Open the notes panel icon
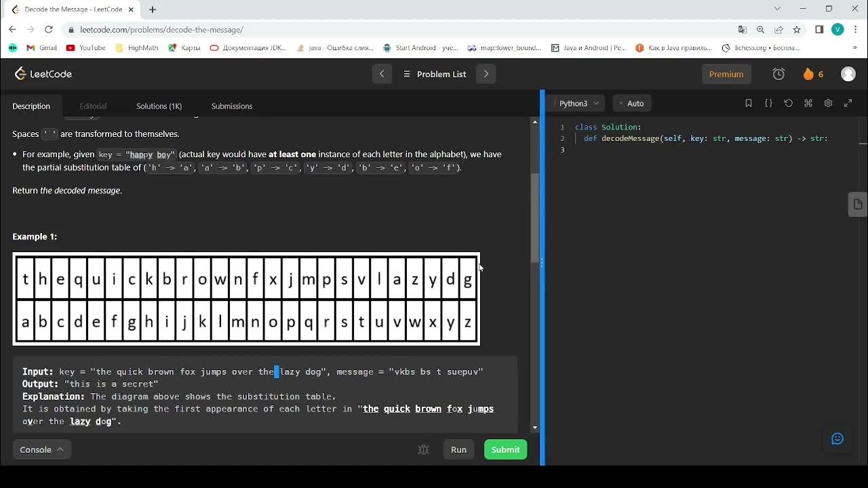The width and height of the screenshot is (868, 488). (858, 204)
